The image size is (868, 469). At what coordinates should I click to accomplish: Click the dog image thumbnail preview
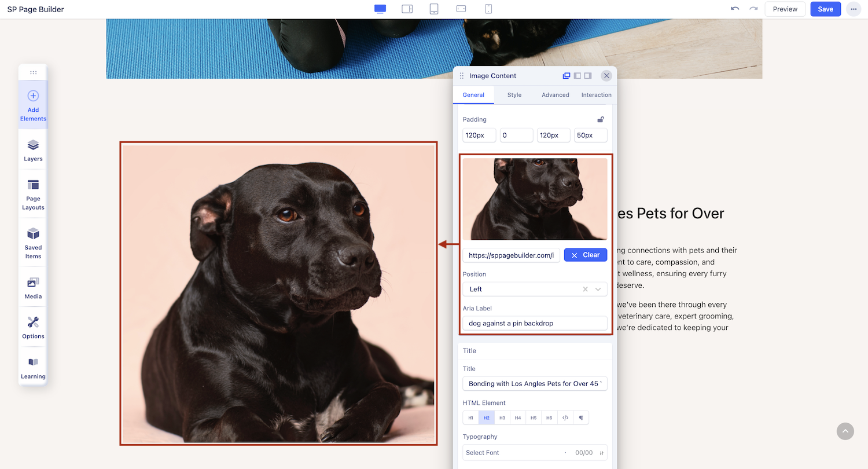(535, 199)
